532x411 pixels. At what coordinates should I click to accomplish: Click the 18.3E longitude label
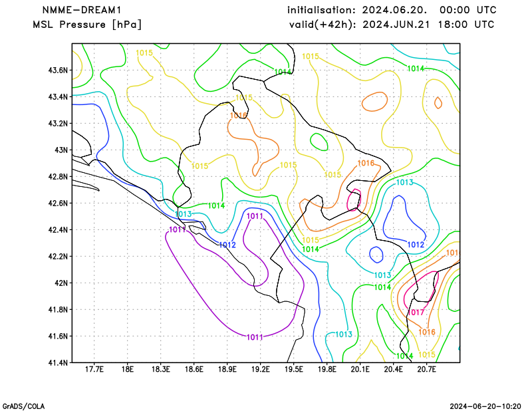point(160,369)
